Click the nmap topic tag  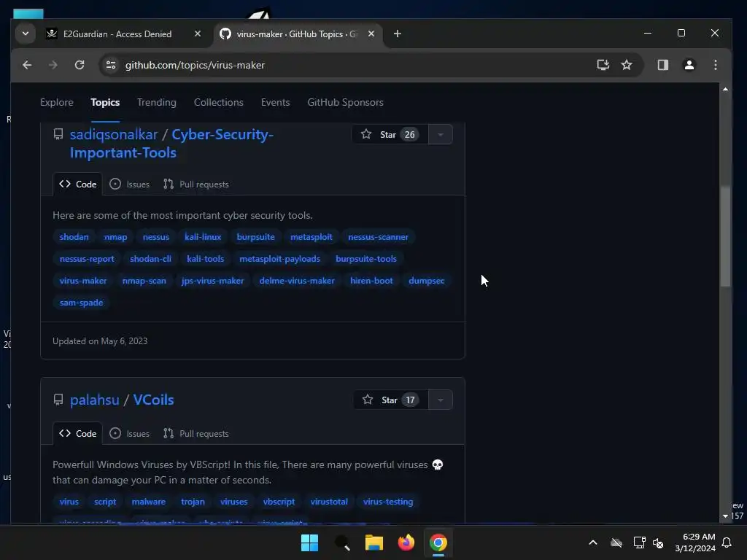(x=116, y=237)
